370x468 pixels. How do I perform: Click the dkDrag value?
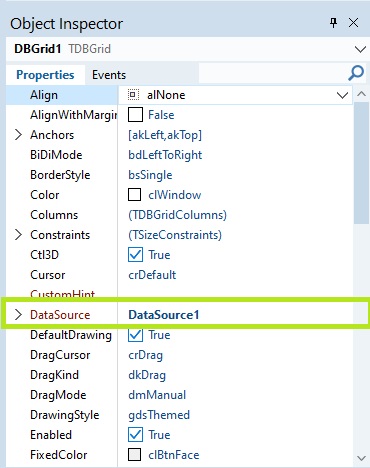coord(147,375)
